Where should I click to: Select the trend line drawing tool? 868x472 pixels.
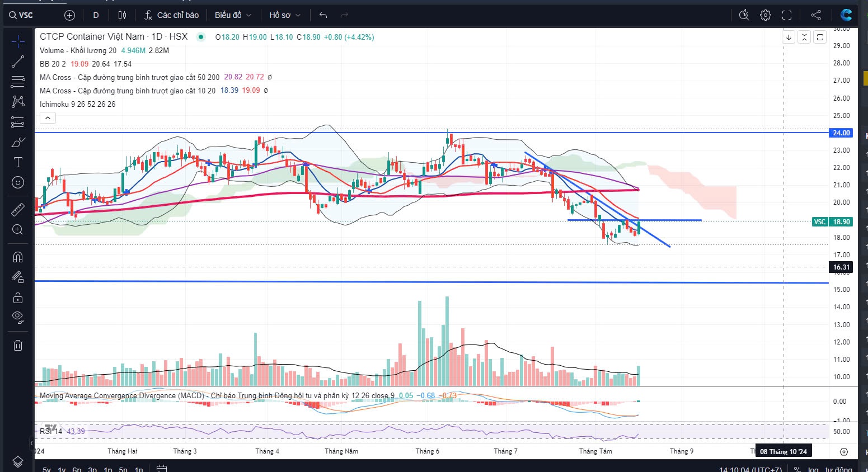[x=18, y=62]
